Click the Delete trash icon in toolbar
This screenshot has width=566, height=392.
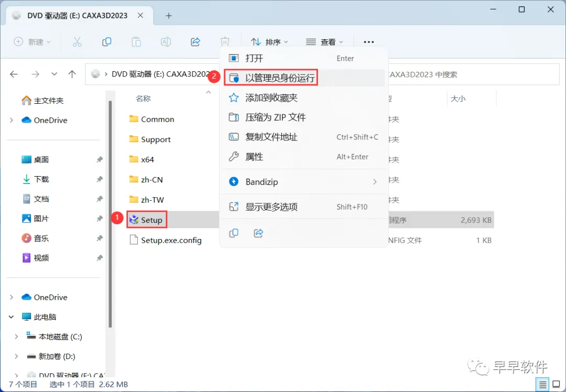[224, 42]
